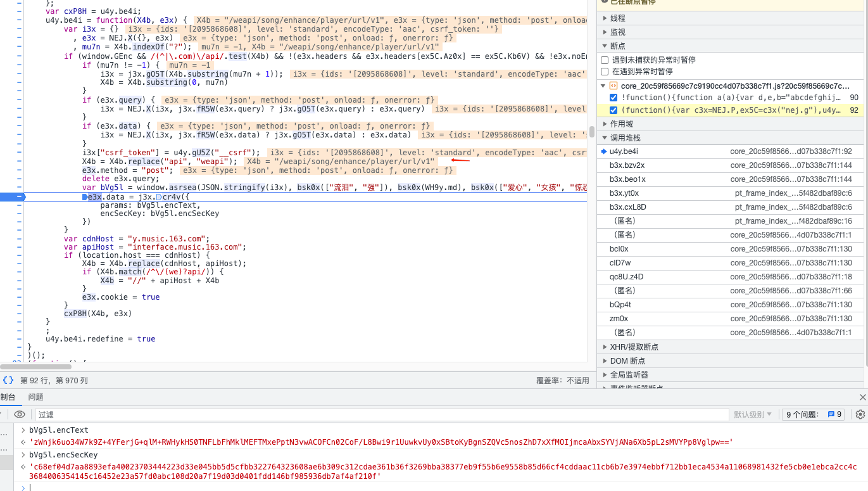
Task: Select bQp4t frame in call stack
Action: pos(620,305)
